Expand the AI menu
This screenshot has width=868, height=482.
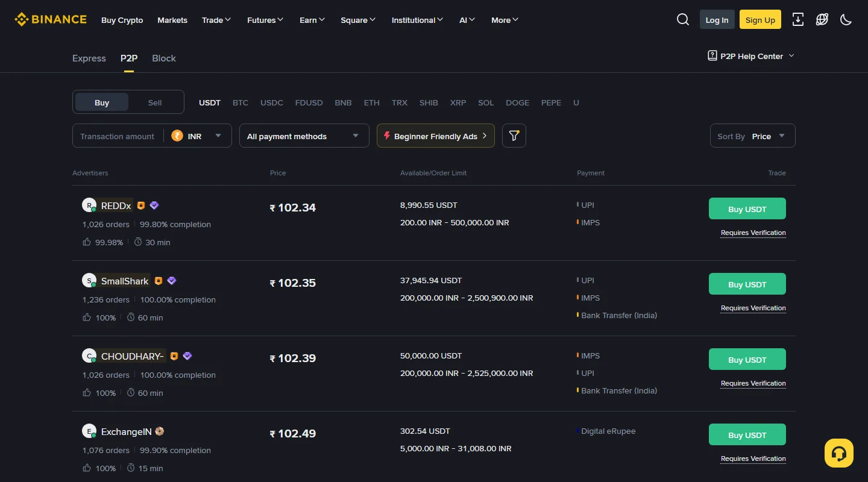tap(467, 20)
